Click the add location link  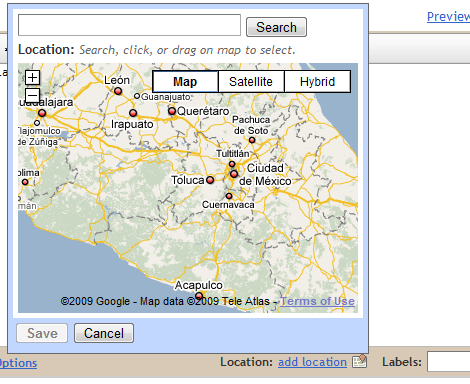312,362
